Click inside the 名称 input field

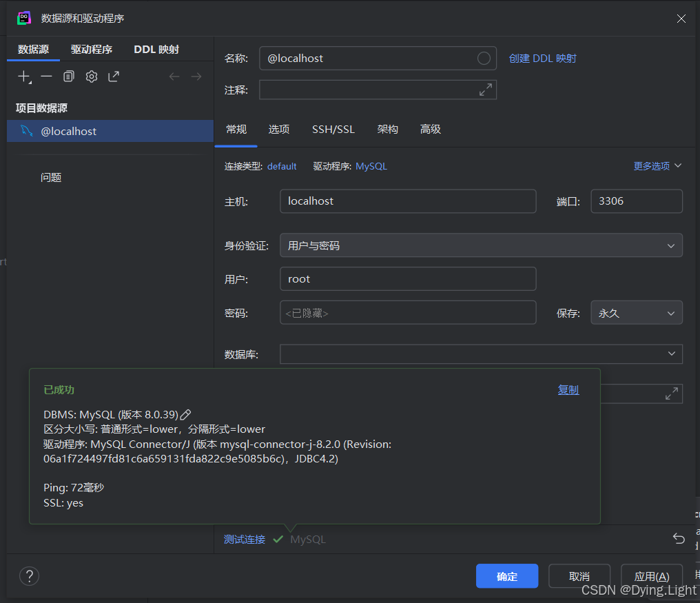click(x=378, y=58)
